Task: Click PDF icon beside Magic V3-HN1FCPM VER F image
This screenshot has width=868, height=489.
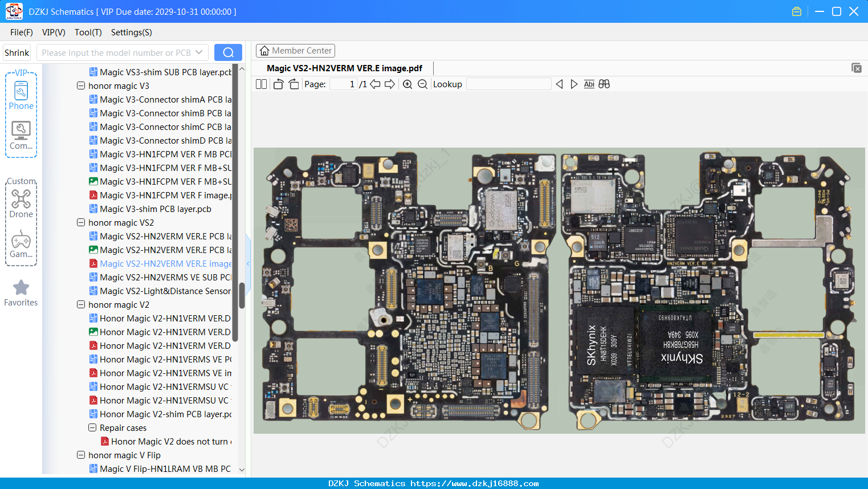Action: (93, 195)
